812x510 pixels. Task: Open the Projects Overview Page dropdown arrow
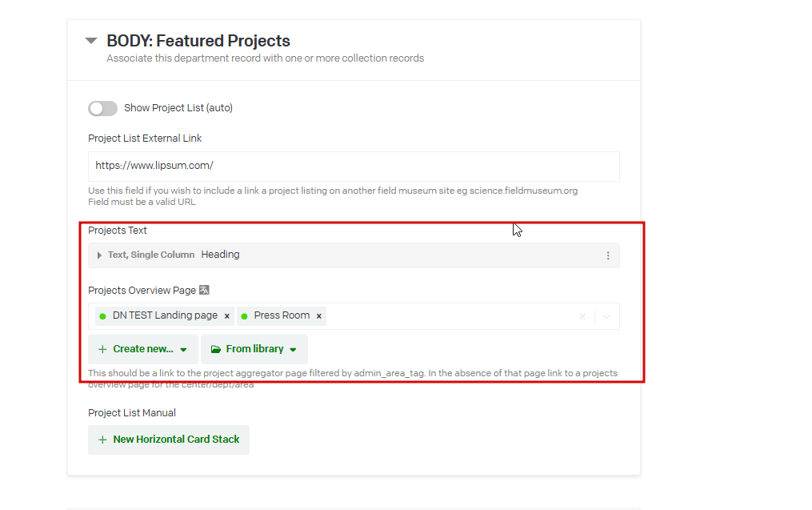pyautogui.click(x=607, y=316)
